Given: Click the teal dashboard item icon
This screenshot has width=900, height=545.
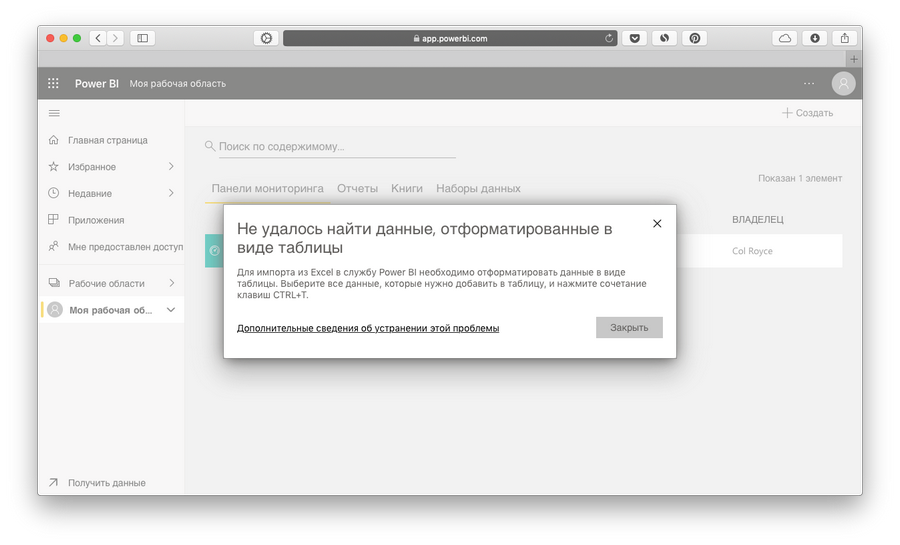Looking at the screenshot, I should tap(214, 251).
